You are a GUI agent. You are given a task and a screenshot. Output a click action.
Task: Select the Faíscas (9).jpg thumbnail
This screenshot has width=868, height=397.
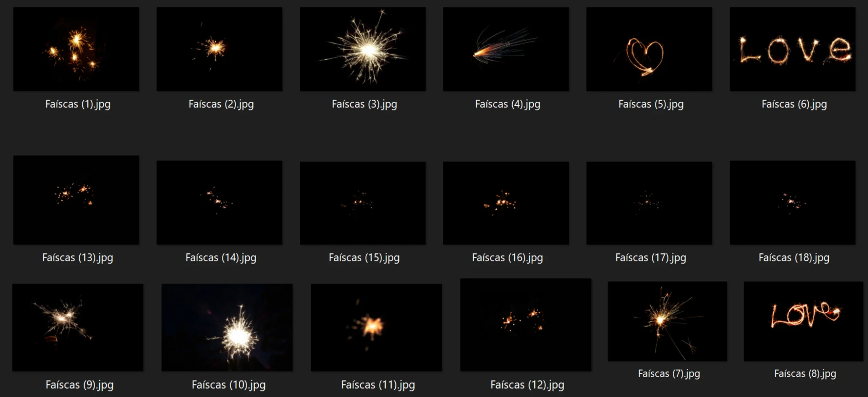pos(78,327)
